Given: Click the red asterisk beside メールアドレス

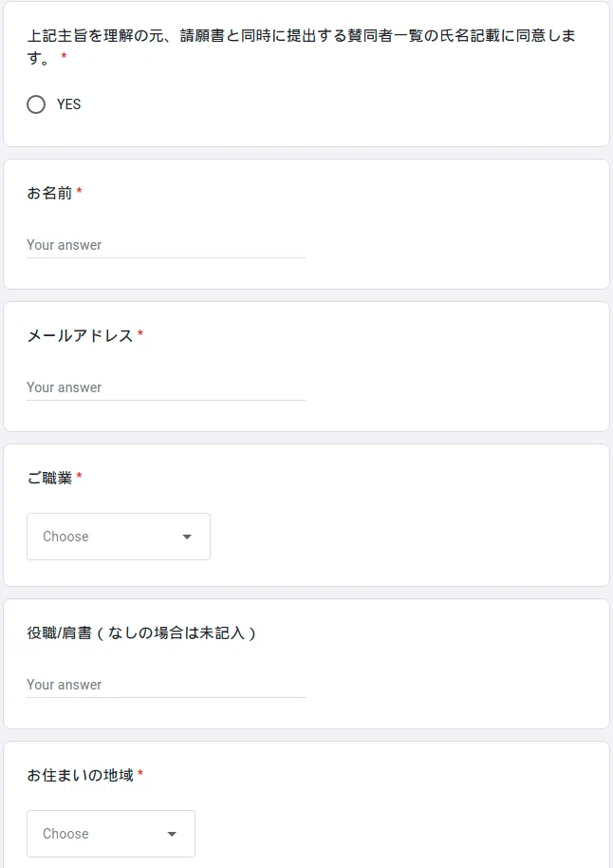Looking at the screenshot, I should [x=140, y=333].
